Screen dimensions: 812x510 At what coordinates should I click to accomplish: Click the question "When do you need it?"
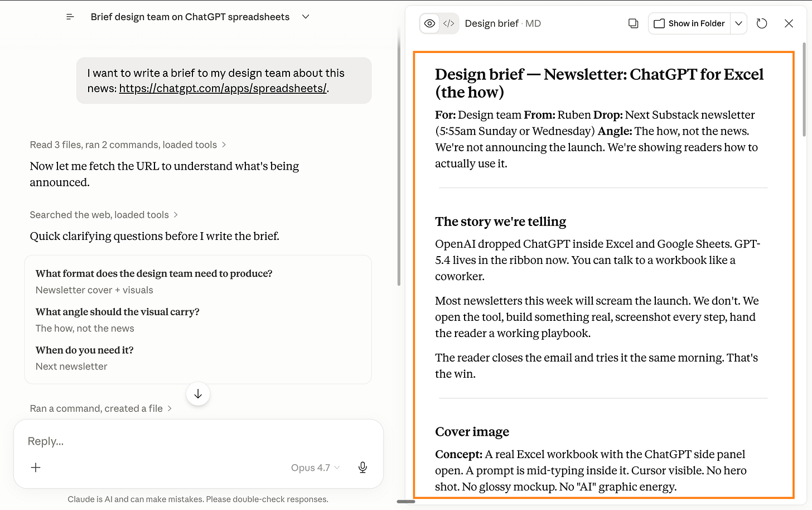pyautogui.click(x=85, y=350)
